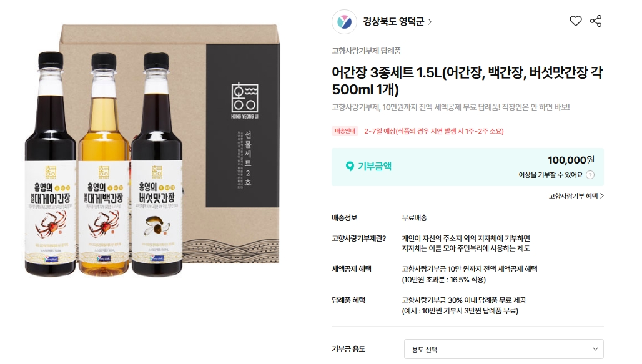Screen dimensions: 642x364
Task: Click the chevron next to 경상북도 영덕군
Action: tap(430, 22)
